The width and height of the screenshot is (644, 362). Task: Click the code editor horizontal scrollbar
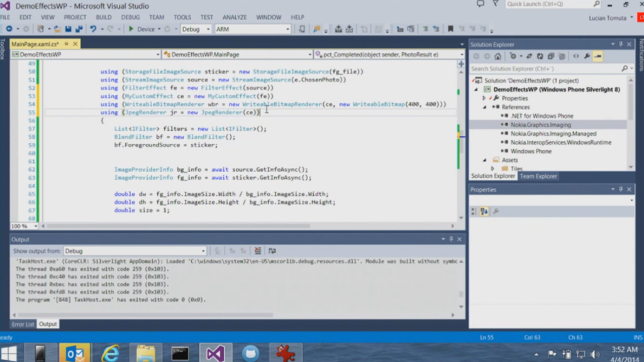tap(179, 226)
